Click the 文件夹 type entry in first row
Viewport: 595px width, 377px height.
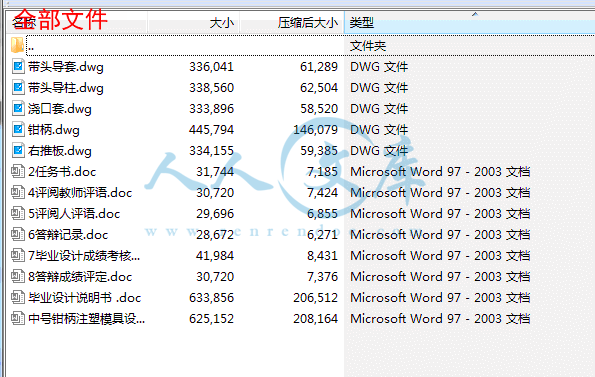click(x=368, y=46)
